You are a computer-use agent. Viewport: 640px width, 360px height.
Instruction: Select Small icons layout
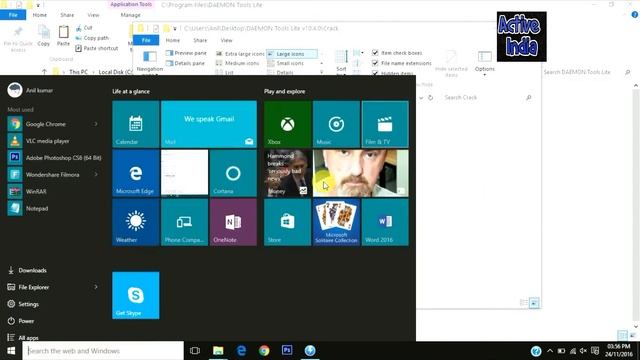285,63
